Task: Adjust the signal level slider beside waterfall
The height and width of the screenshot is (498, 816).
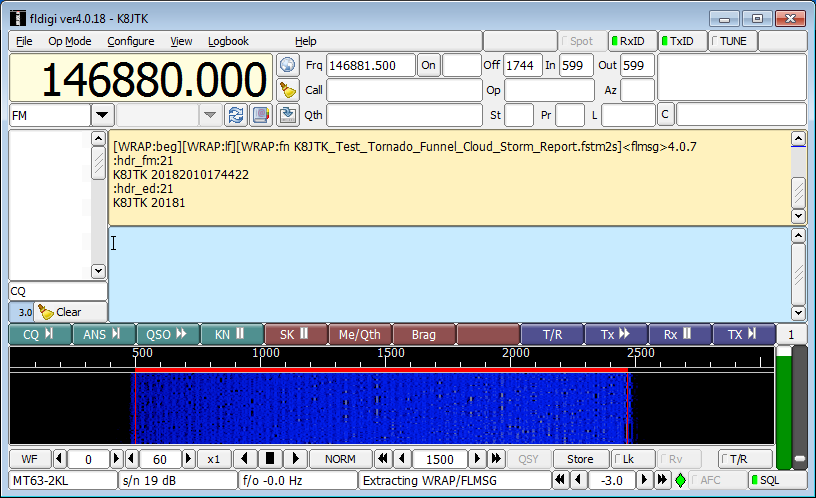Action: [800, 407]
